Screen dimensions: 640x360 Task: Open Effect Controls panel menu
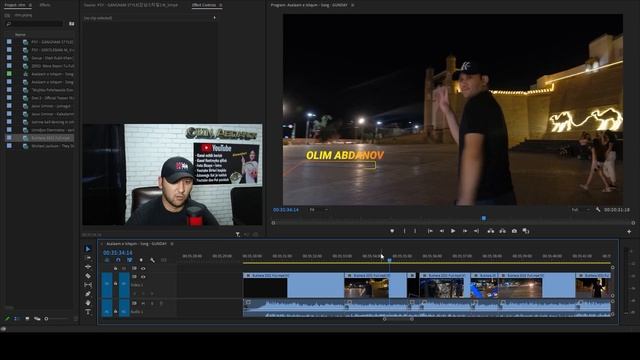[221, 5]
